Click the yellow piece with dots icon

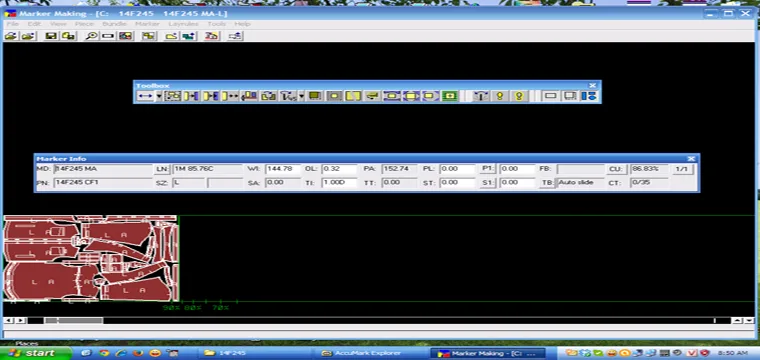230,96
